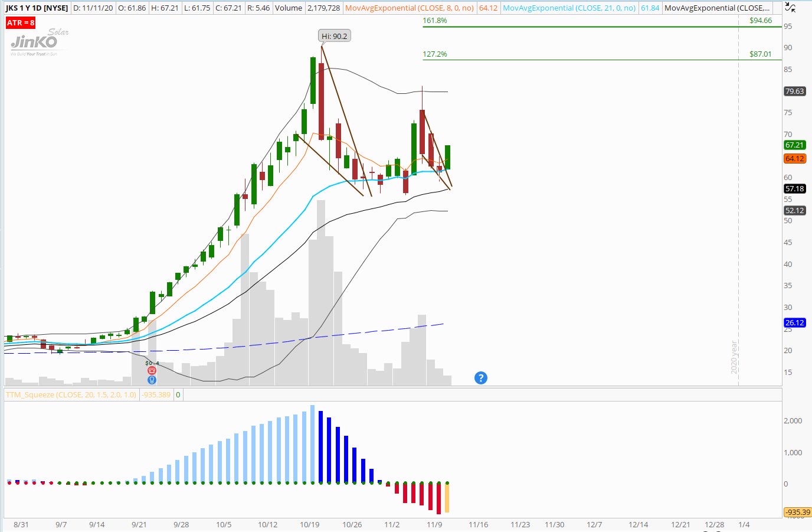The image size is (812, 532).
Task: Click the 52.12 price axis bubble
Action: tap(794, 211)
